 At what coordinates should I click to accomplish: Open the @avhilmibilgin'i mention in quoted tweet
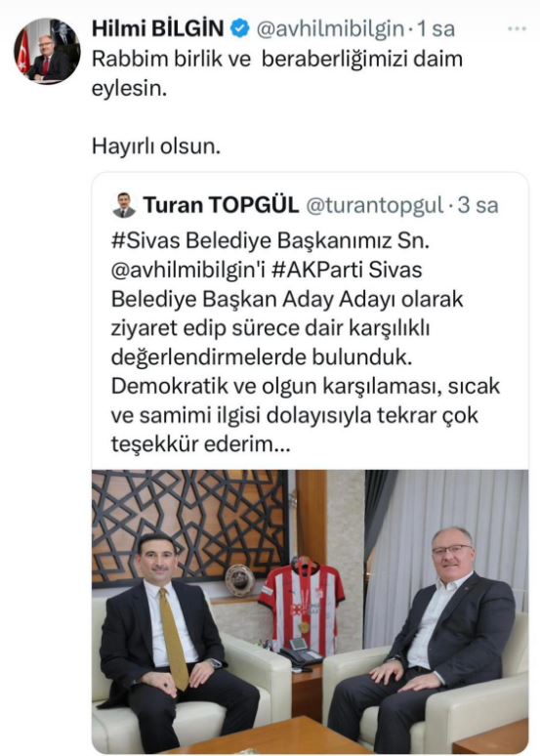(188, 270)
